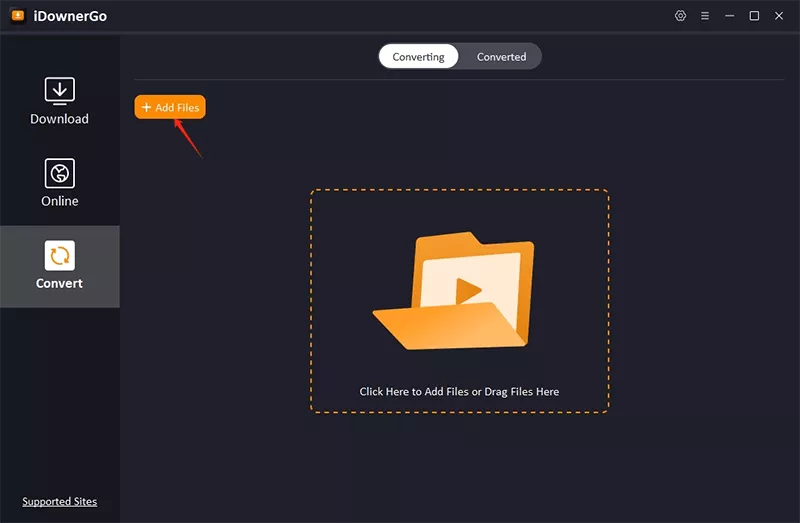The image size is (800, 523).
Task: Open the Online browser globe icon
Action: pos(60,173)
